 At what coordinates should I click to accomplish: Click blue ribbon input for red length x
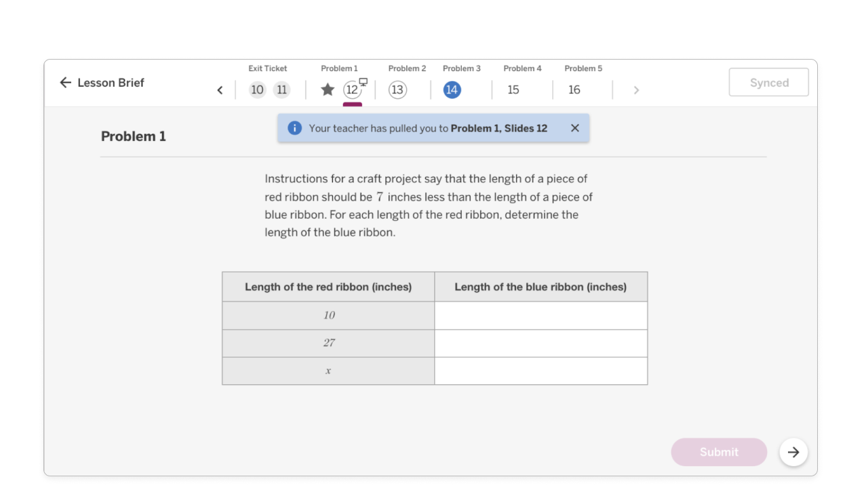541,371
